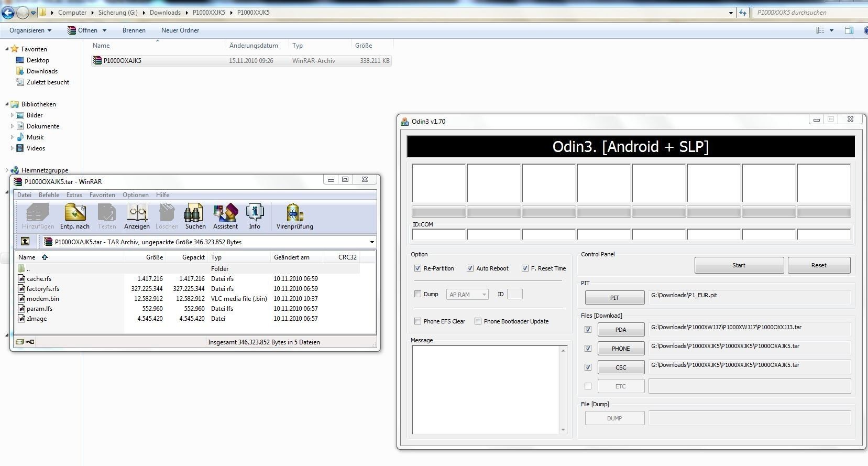868x466 pixels.
Task: Open the address bar history dropdown
Action: [731, 13]
